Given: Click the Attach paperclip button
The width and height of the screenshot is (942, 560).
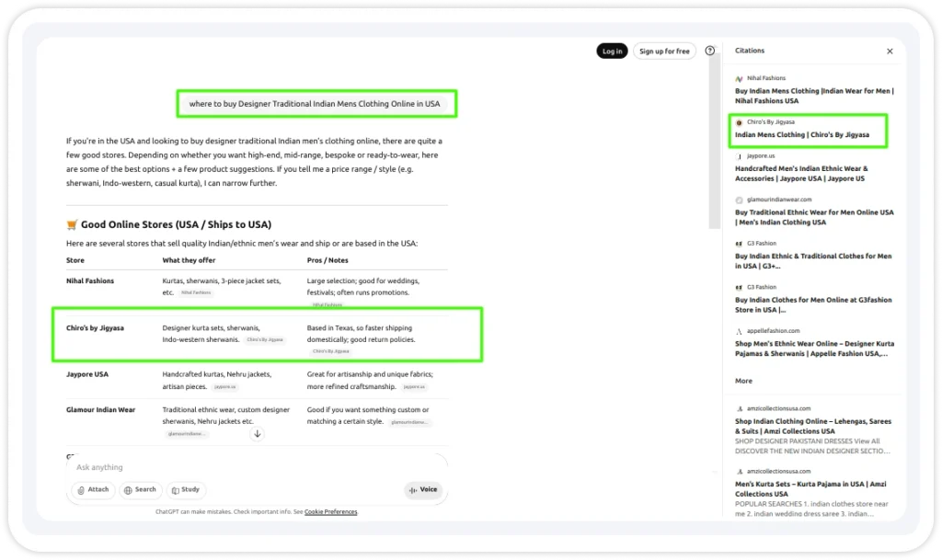Looking at the screenshot, I should [x=94, y=490].
